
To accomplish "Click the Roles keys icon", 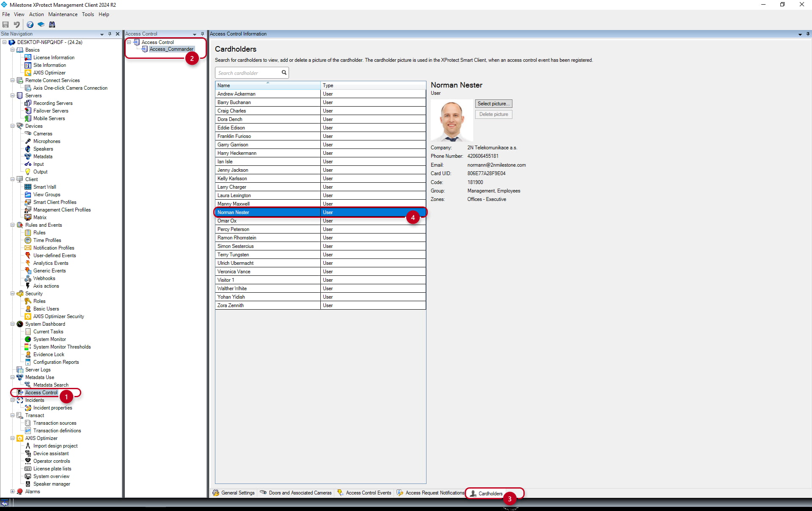I will click(28, 301).
